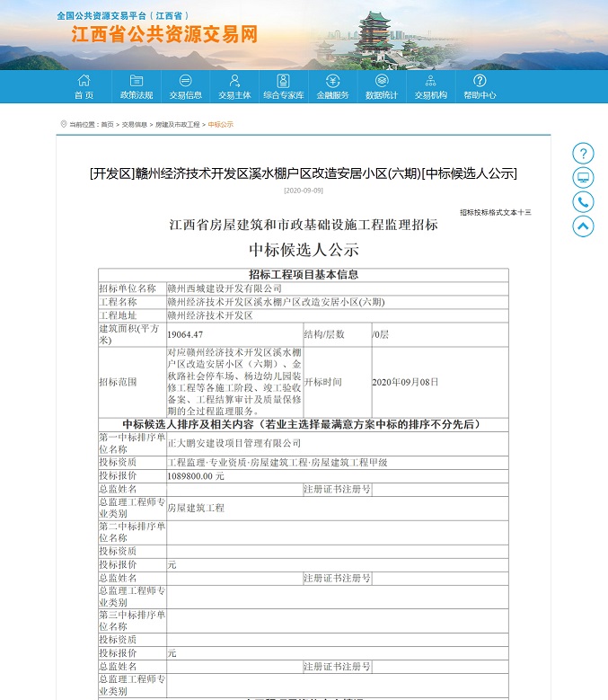Click the 江西省公共资源交易网 site logo
This screenshot has height=700, width=608.
tap(164, 35)
